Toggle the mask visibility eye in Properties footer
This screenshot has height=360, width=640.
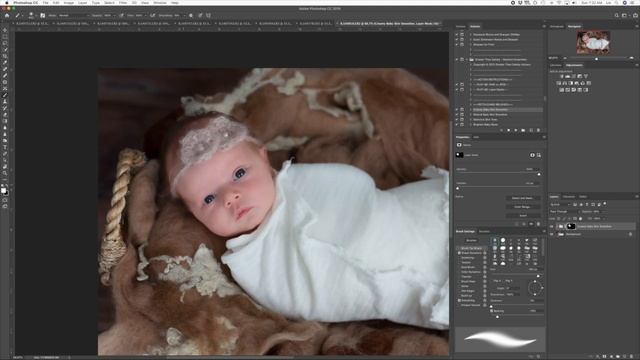[531, 224]
